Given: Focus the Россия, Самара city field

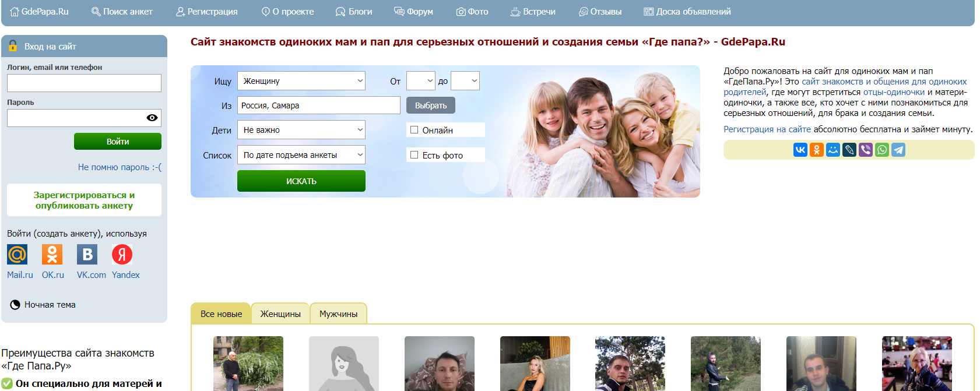Looking at the screenshot, I should click(319, 105).
